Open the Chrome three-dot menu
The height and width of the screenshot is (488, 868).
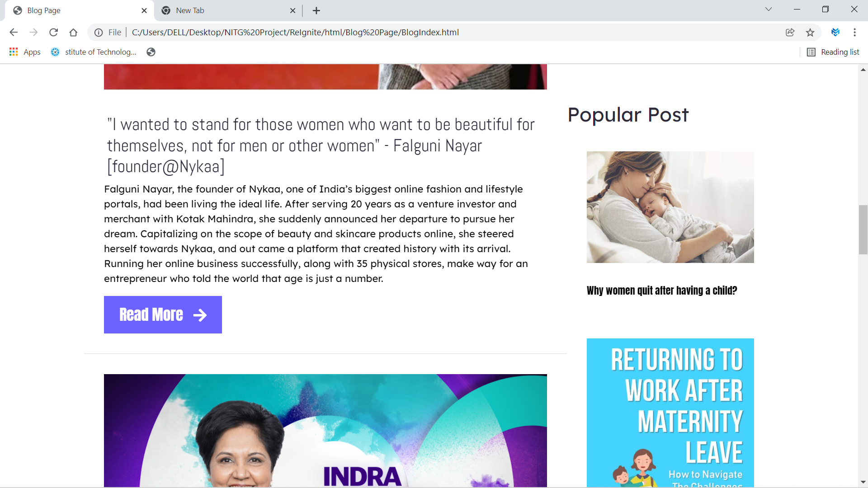pyautogui.click(x=854, y=32)
